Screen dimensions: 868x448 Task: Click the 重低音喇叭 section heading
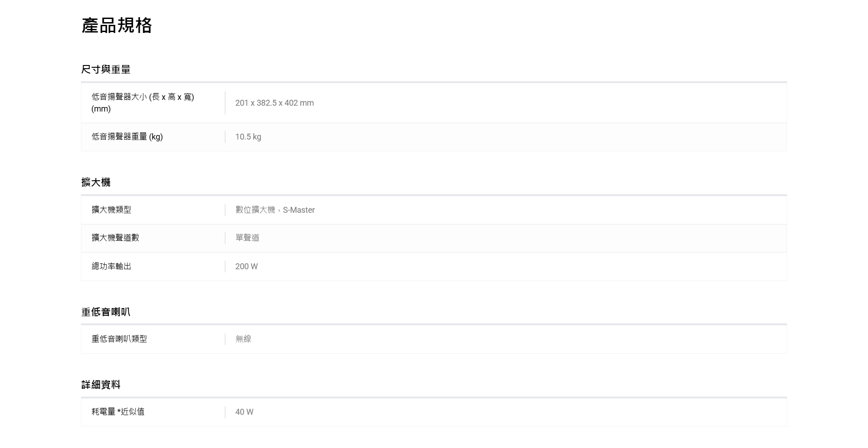tap(106, 312)
